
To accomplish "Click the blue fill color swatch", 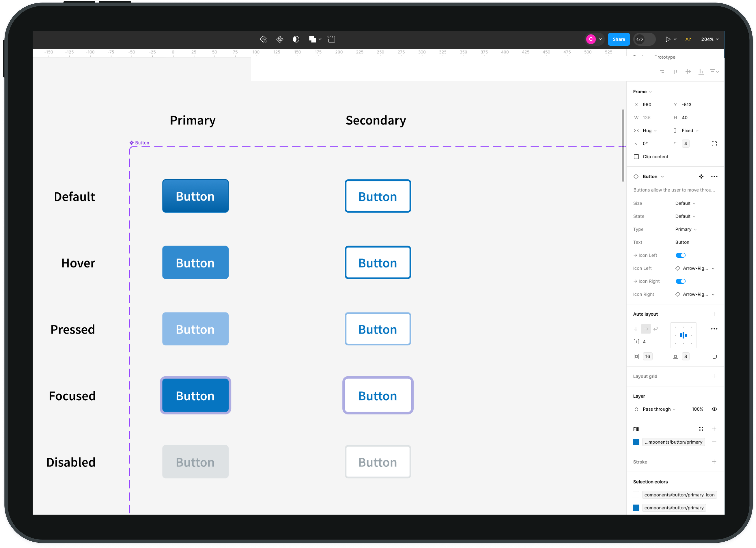I will pos(636,442).
